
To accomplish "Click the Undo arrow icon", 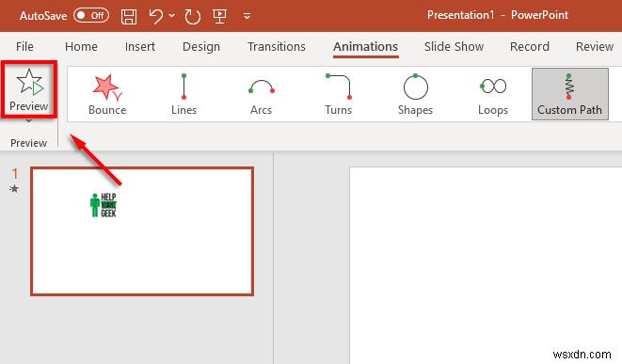I will [155, 16].
